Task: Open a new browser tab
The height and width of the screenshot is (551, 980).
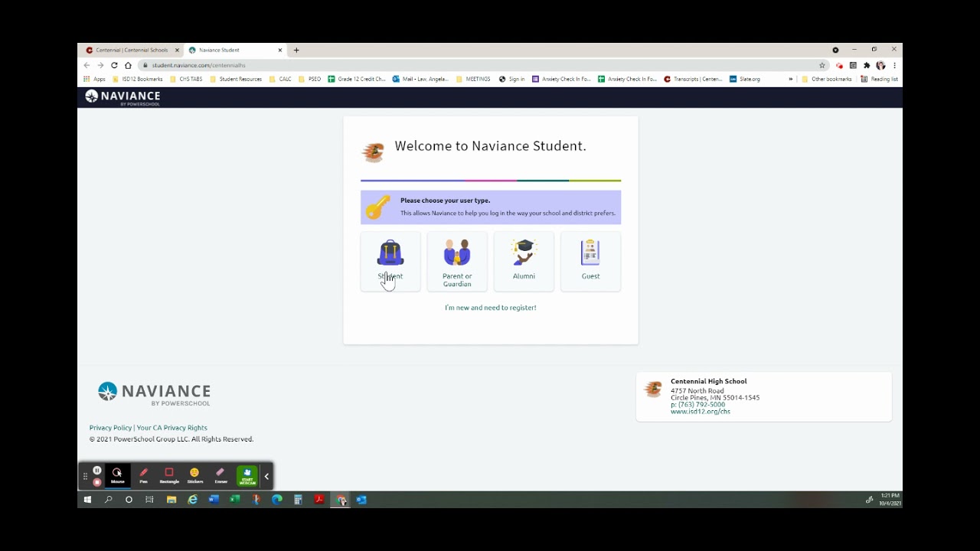Action: [x=296, y=51]
